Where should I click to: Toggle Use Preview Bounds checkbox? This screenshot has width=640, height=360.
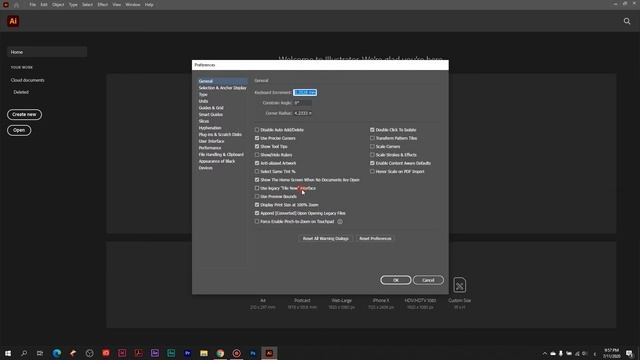257,196
